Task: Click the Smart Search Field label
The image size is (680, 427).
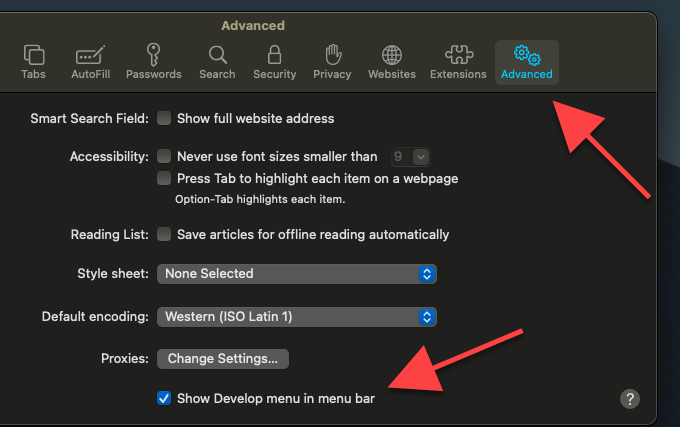Action: point(89,118)
